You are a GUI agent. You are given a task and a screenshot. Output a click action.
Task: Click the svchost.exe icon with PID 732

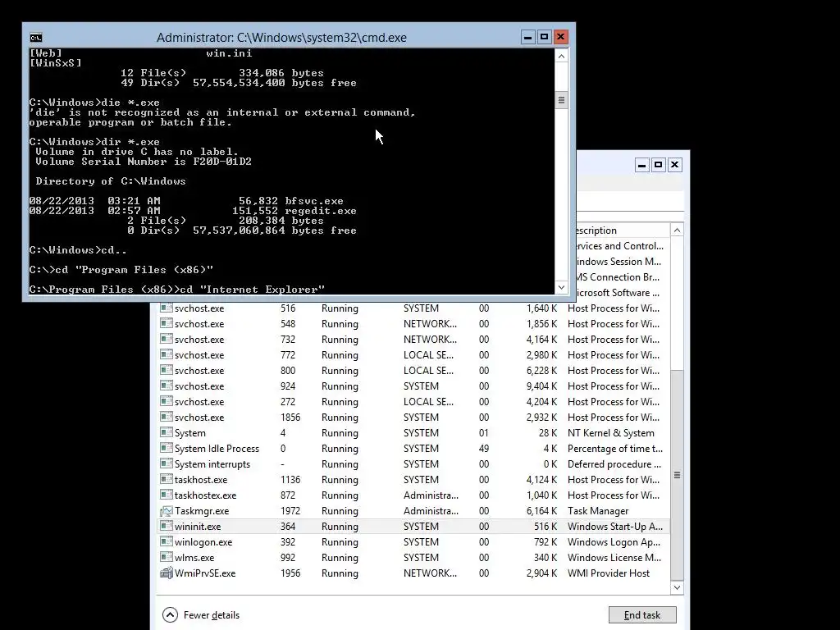coord(166,339)
